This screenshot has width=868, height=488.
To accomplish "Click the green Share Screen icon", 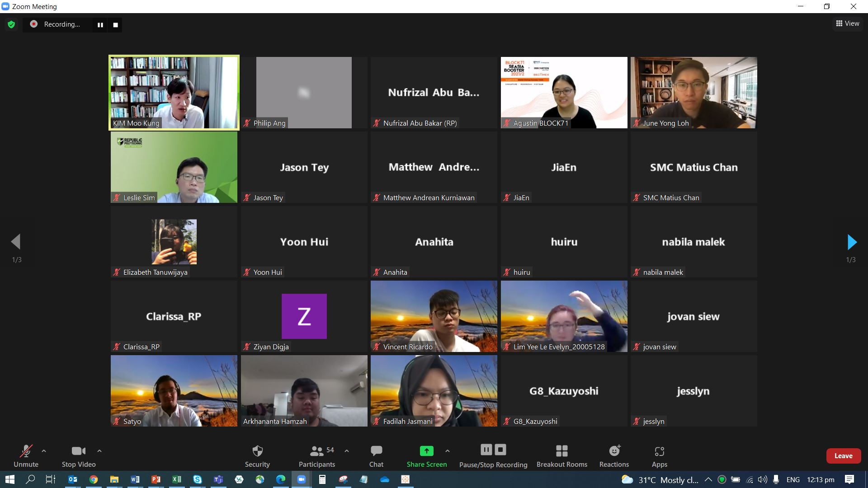I will (426, 451).
